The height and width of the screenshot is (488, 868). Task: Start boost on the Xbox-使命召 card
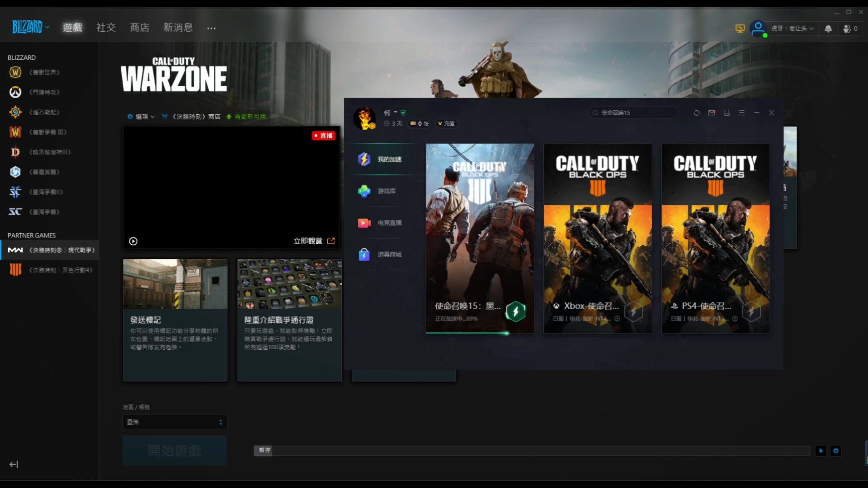(x=633, y=311)
